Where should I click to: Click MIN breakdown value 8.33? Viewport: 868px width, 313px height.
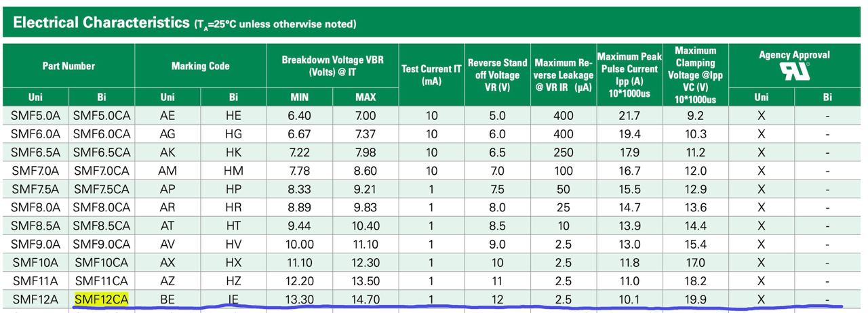coord(299,189)
